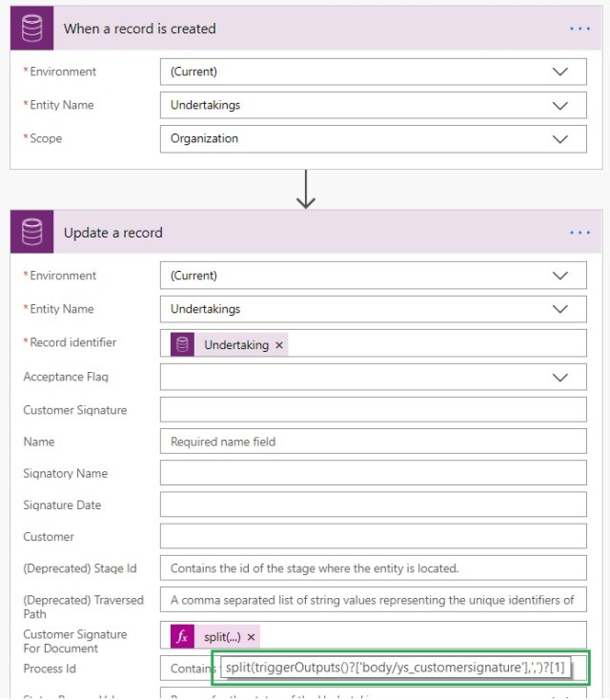Image resolution: width=610 pixels, height=700 pixels.
Task: Open ellipsis menu for When a record is created
Action: [579, 29]
